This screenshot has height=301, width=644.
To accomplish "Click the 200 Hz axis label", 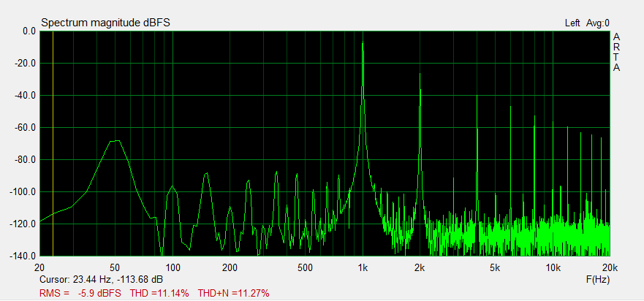I will pos(230,268).
